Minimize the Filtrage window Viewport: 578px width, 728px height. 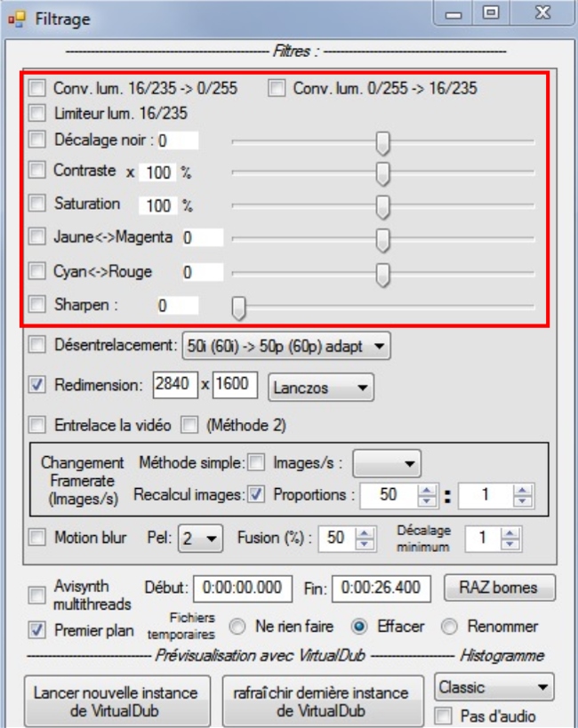pyautogui.click(x=454, y=14)
